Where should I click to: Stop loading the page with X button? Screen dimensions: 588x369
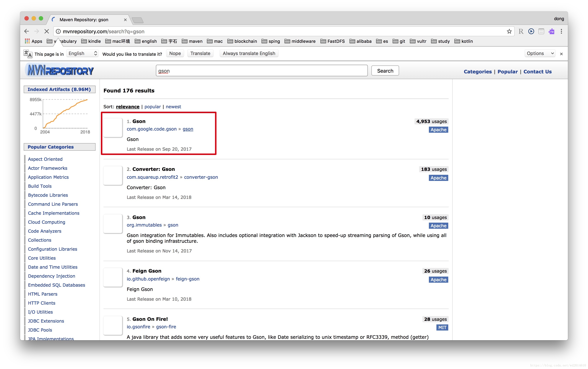tap(47, 31)
